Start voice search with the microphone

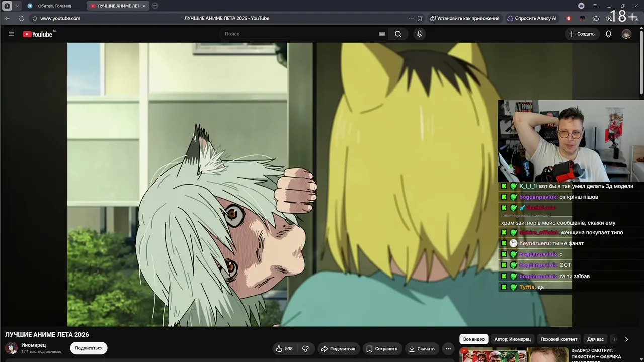click(420, 34)
